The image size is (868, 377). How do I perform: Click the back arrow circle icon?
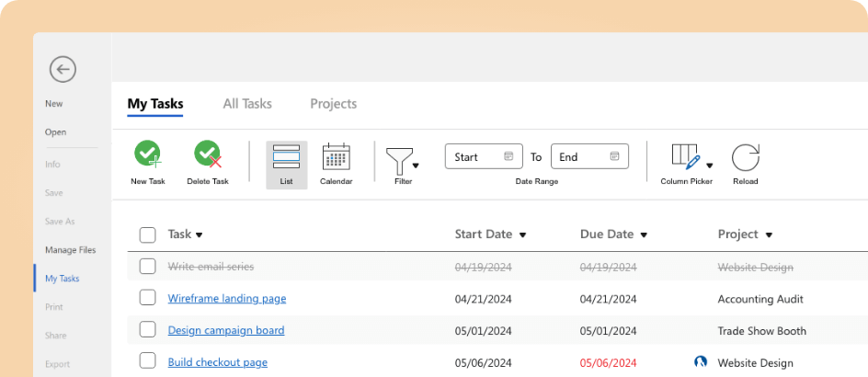point(63,69)
